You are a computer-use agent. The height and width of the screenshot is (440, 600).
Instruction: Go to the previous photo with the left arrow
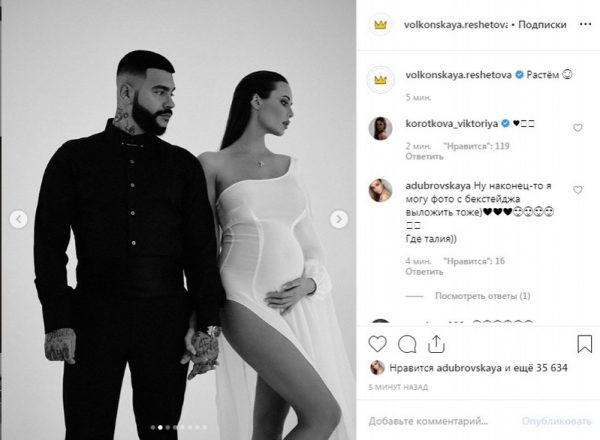click(18, 219)
